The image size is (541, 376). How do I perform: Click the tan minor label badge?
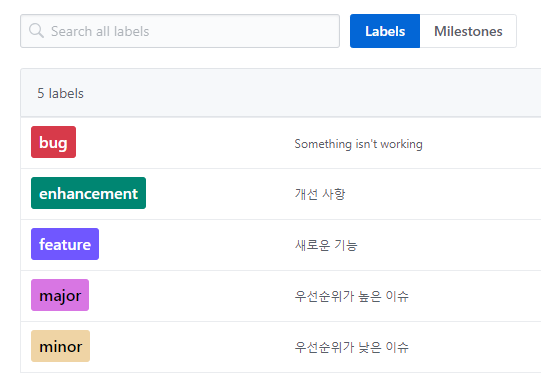click(x=60, y=346)
